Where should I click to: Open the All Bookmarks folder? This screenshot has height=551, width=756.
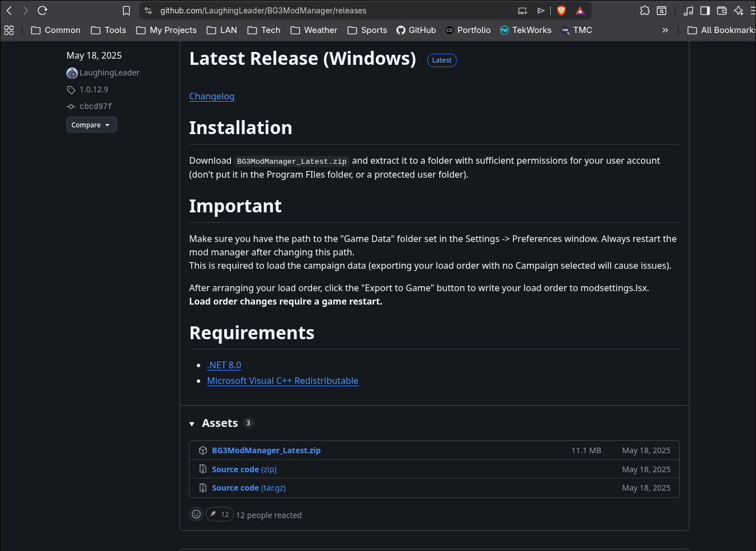tap(721, 30)
